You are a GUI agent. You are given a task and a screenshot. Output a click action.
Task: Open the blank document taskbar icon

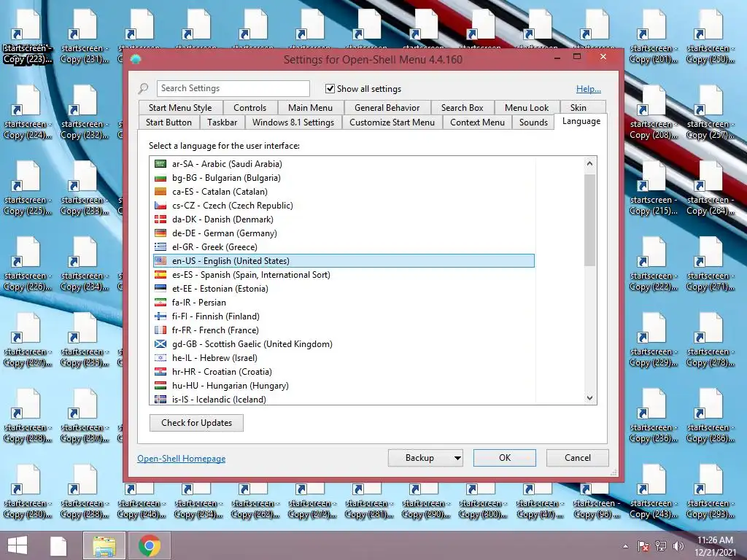coord(58,545)
